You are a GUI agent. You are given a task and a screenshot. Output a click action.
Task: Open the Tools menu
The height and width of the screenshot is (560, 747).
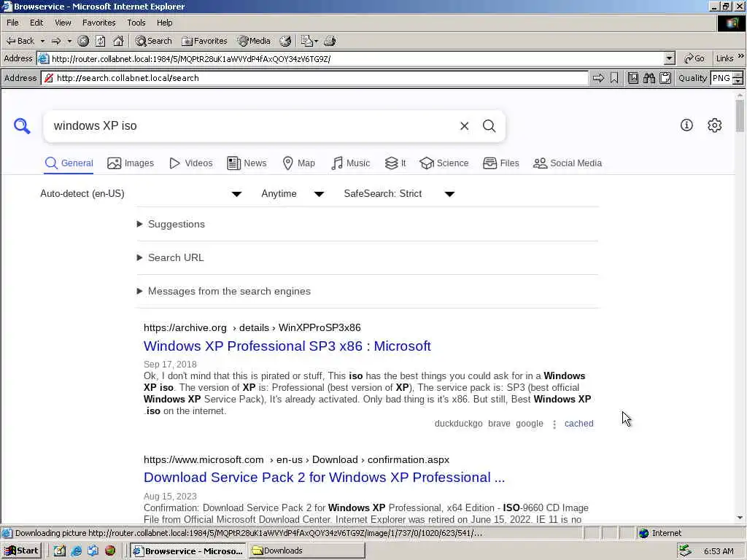click(136, 23)
